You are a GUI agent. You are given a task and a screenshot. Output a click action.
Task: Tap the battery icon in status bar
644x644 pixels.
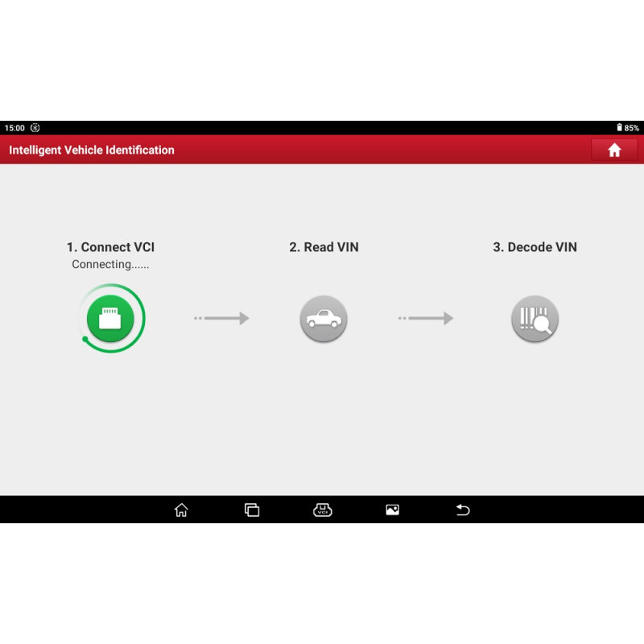(x=619, y=128)
